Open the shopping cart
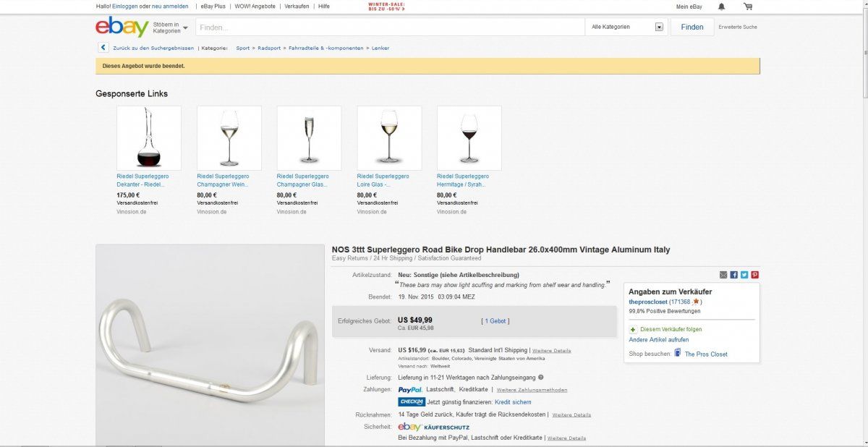868x447 pixels. tap(747, 7)
